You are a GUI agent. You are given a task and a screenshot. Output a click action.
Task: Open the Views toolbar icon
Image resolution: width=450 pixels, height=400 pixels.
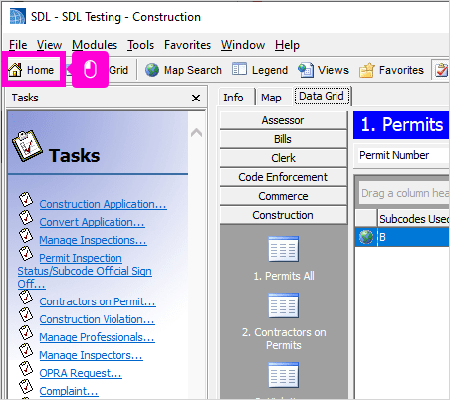click(x=306, y=70)
